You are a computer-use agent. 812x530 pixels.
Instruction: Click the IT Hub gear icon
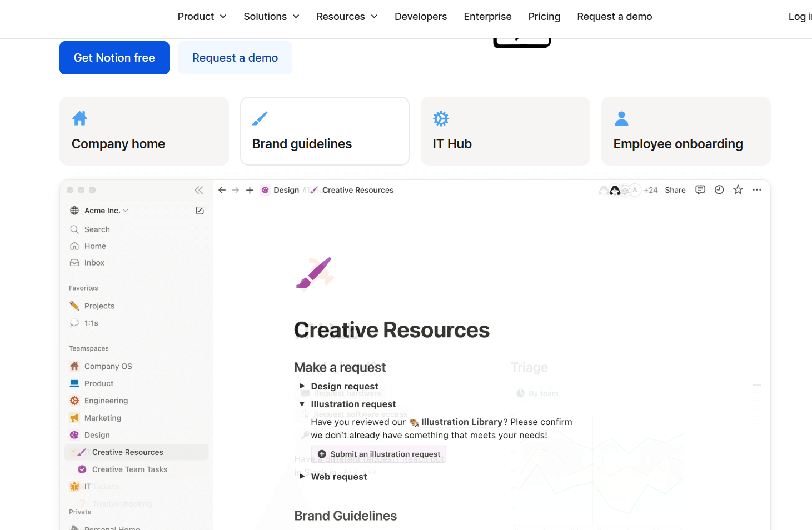pos(441,118)
